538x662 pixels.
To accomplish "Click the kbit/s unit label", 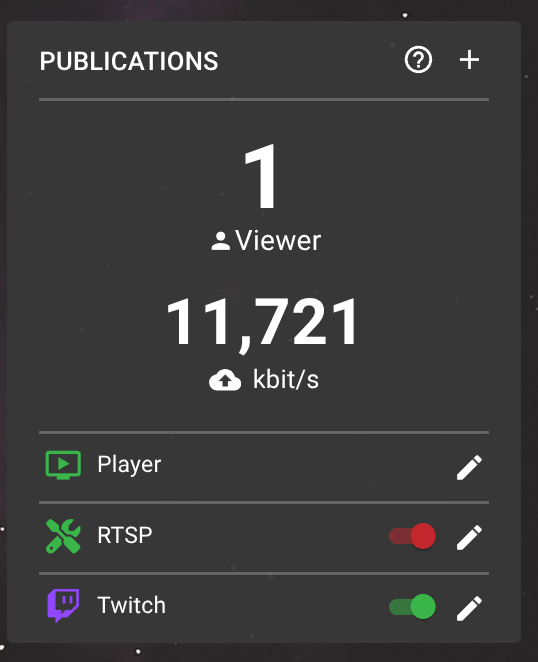I will 286,379.
